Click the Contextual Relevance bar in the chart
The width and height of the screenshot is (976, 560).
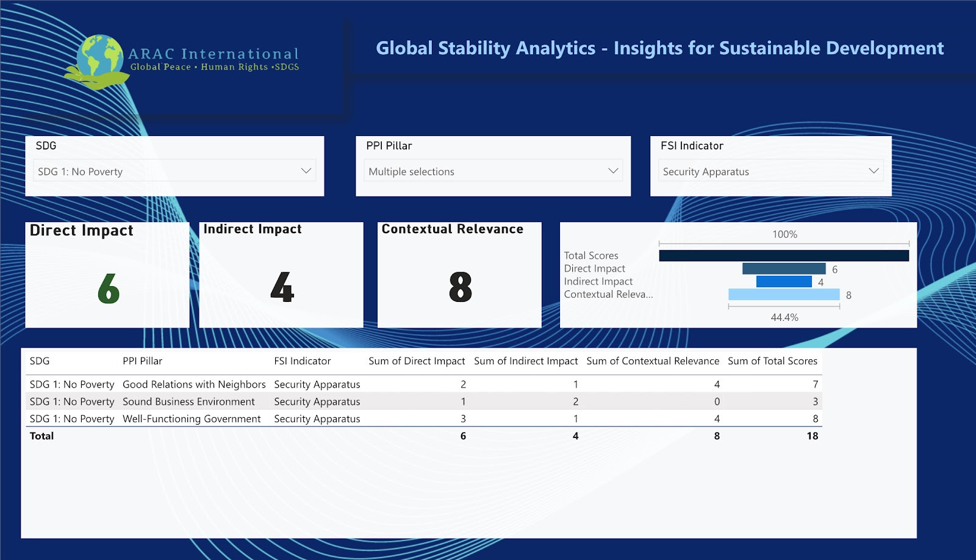[x=784, y=295]
